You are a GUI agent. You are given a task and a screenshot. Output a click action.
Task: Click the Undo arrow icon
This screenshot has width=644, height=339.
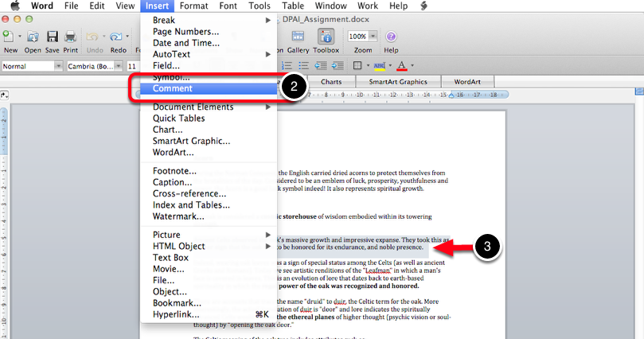pyautogui.click(x=92, y=37)
